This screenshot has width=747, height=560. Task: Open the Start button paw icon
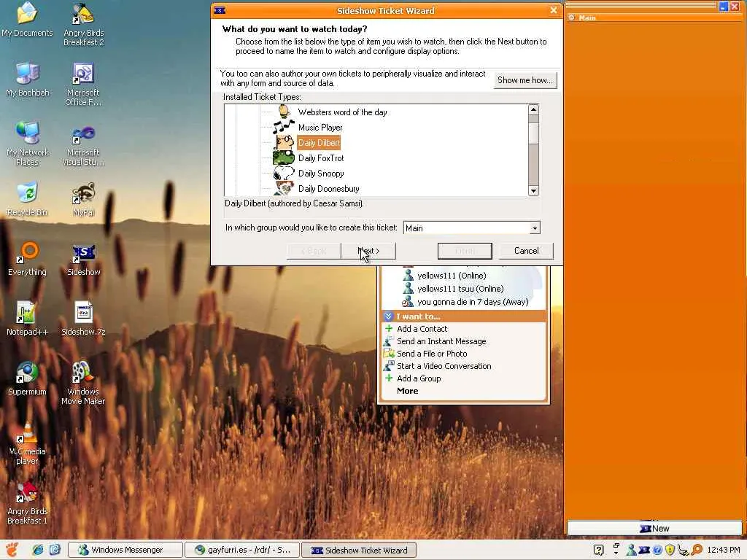[x=13, y=550]
